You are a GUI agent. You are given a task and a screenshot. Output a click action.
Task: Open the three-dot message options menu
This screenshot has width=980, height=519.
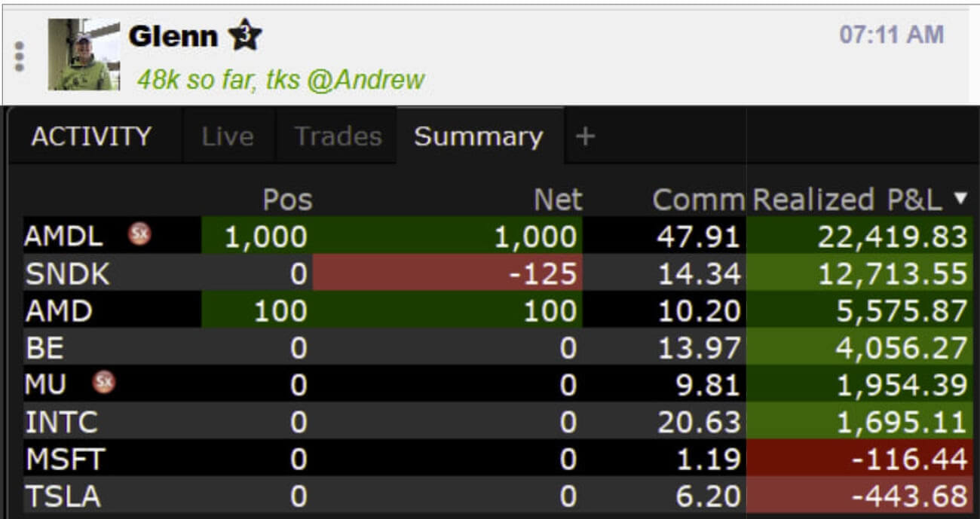(x=20, y=56)
